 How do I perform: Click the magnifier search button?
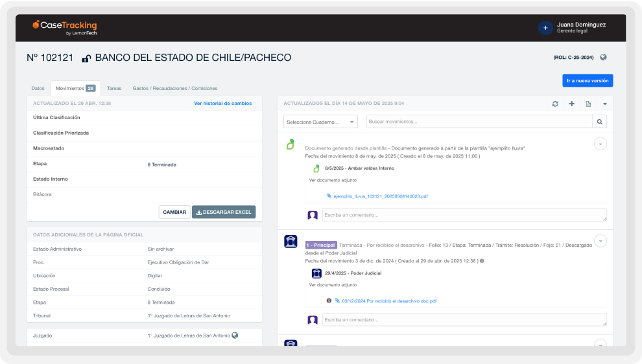600,121
